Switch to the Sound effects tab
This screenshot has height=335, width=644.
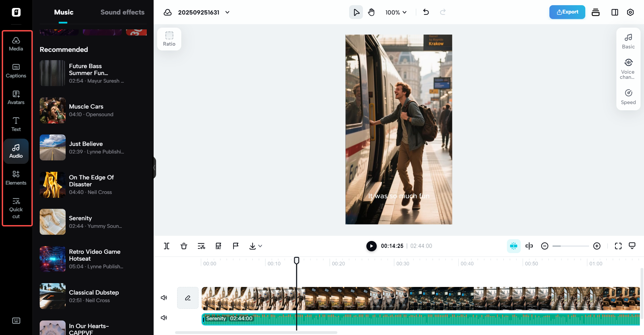(x=122, y=12)
